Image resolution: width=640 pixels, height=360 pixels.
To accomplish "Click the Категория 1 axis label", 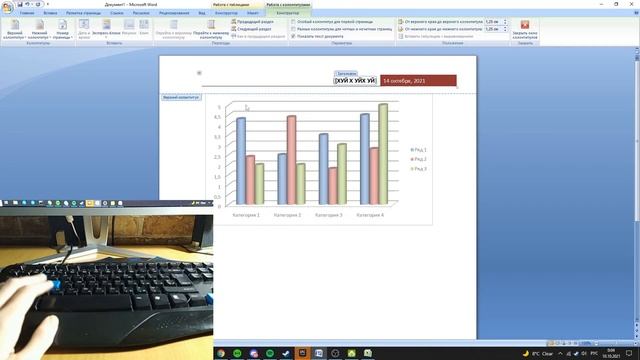I will pyautogui.click(x=246, y=215).
